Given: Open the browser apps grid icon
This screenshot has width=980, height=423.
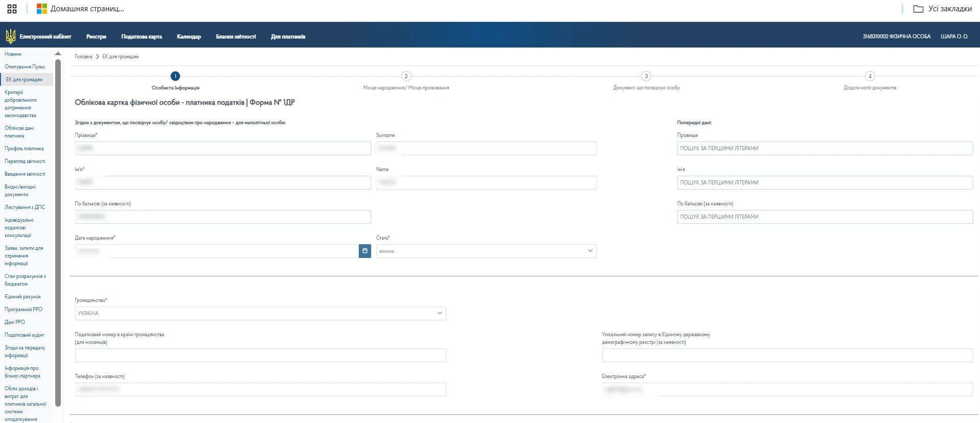Looking at the screenshot, I should (x=12, y=9).
